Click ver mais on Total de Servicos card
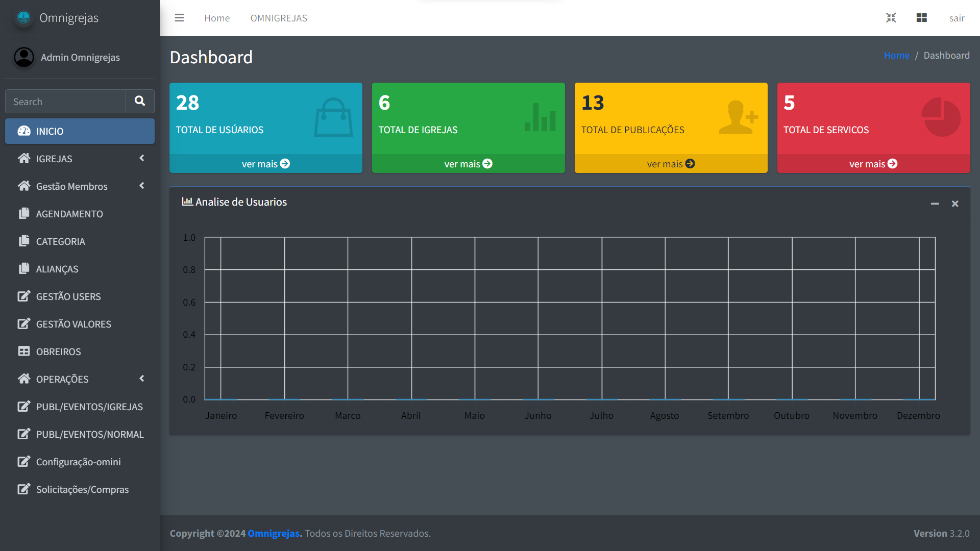 pyautogui.click(x=873, y=164)
